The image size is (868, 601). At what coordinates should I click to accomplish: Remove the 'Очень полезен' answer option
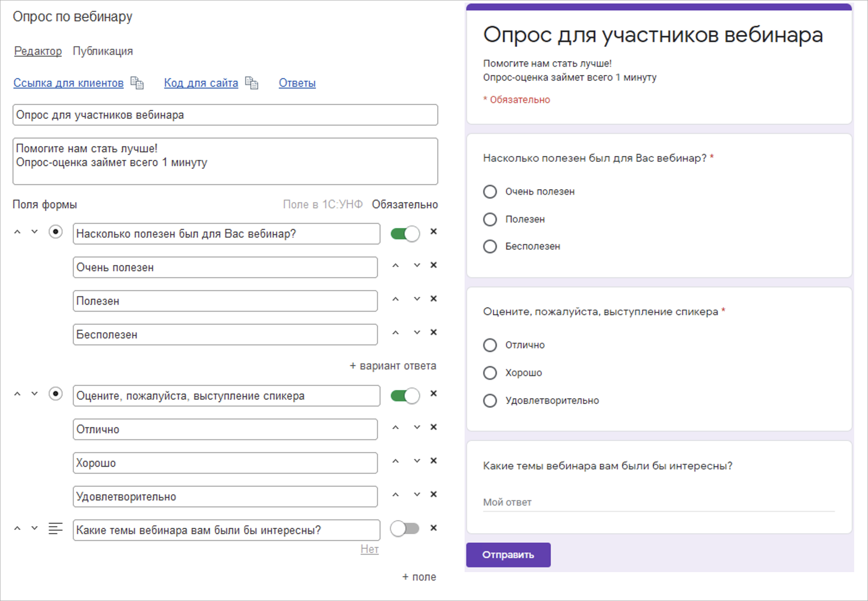pos(434,265)
